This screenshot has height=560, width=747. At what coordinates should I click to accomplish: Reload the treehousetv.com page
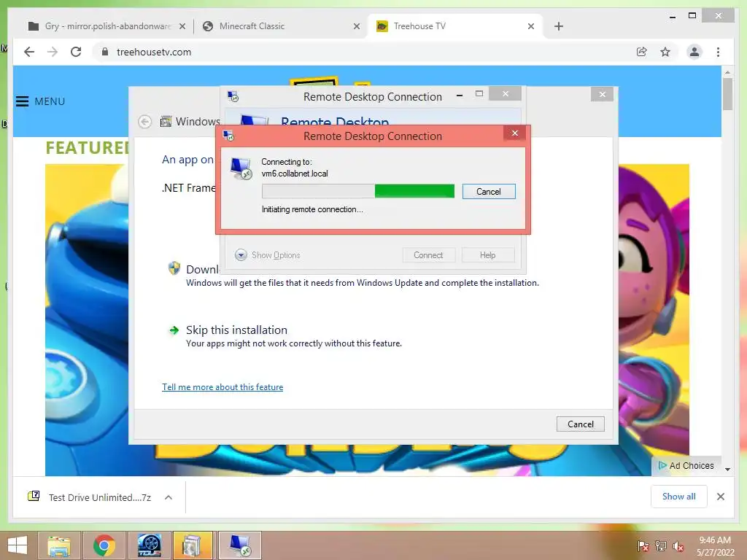(x=76, y=52)
